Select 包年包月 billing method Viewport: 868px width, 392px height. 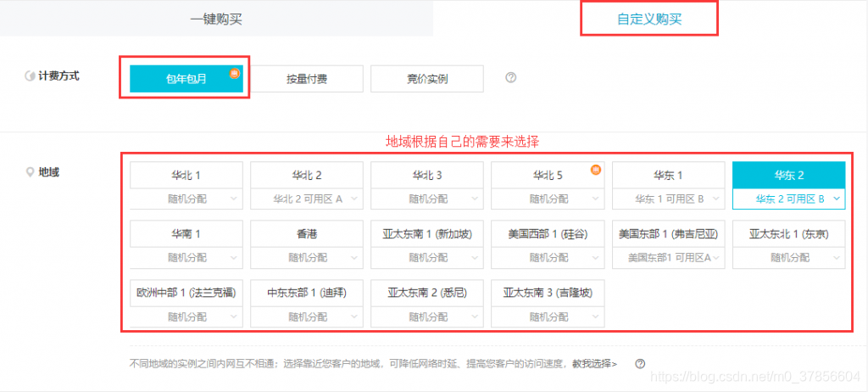[186, 79]
